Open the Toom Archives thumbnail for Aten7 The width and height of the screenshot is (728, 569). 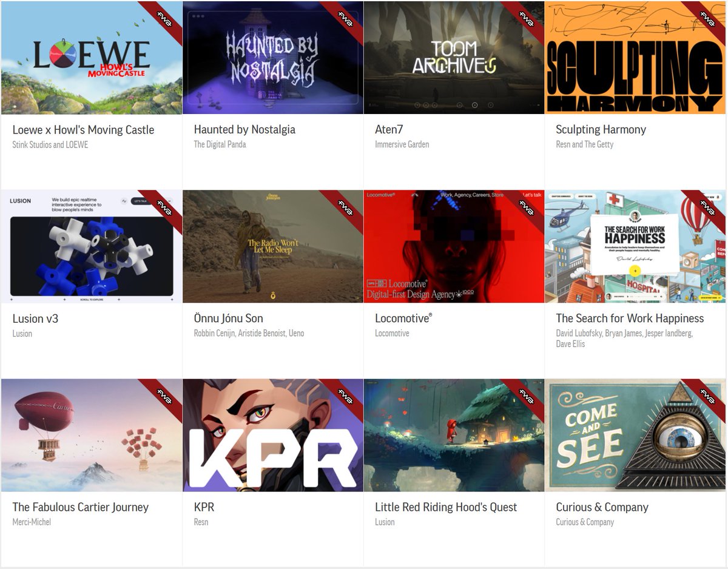click(454, 58)
